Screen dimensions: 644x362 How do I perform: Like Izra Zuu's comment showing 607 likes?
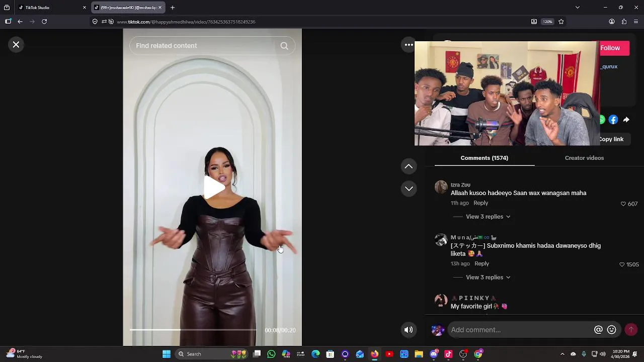click(623, 204)
